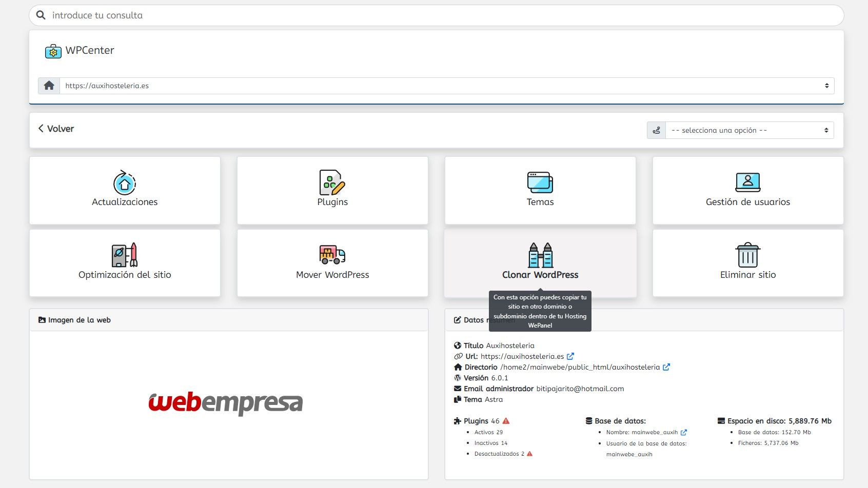868x488 pixels.
Task: Click the 'Base de datos: 152.70 Mb' entry
Action: 775,432
